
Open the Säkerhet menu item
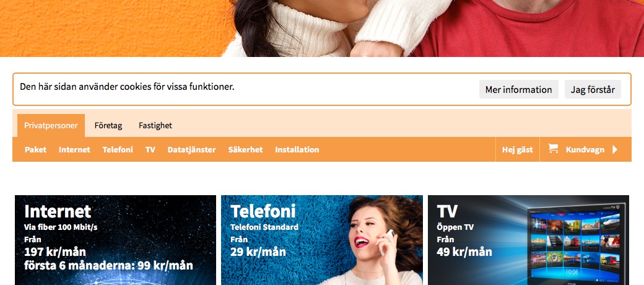[x=246, y=149]
